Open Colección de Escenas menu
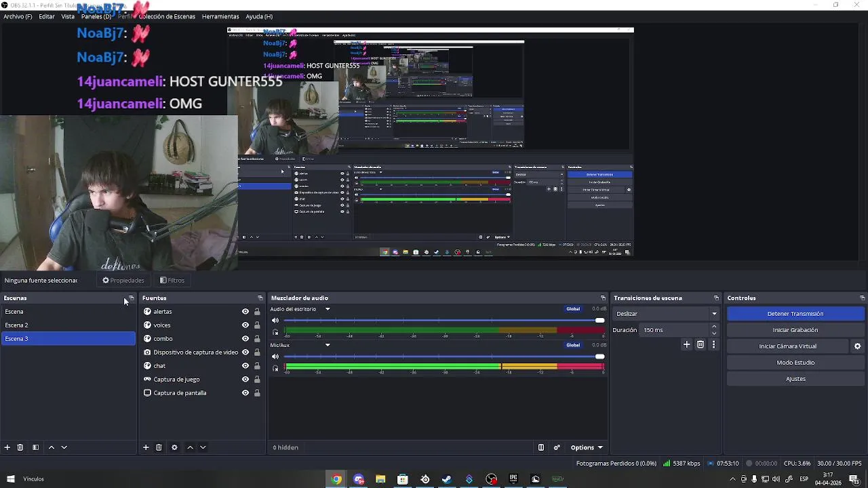Viewport: 868px width, 488px height. coord(167,16)
